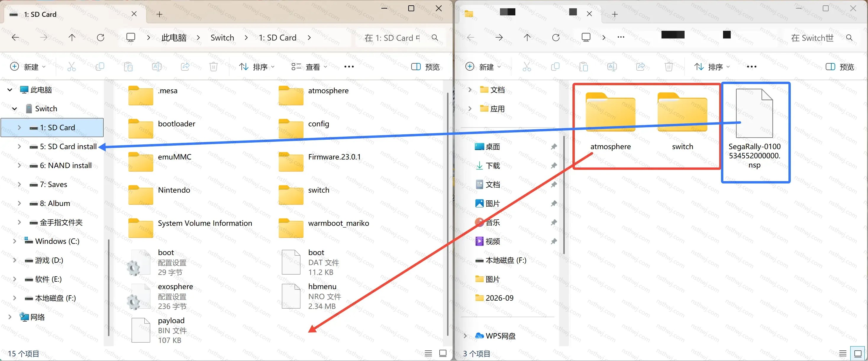Go up one folder level in SD Card window
868x361 pixels.
point(72,37)
